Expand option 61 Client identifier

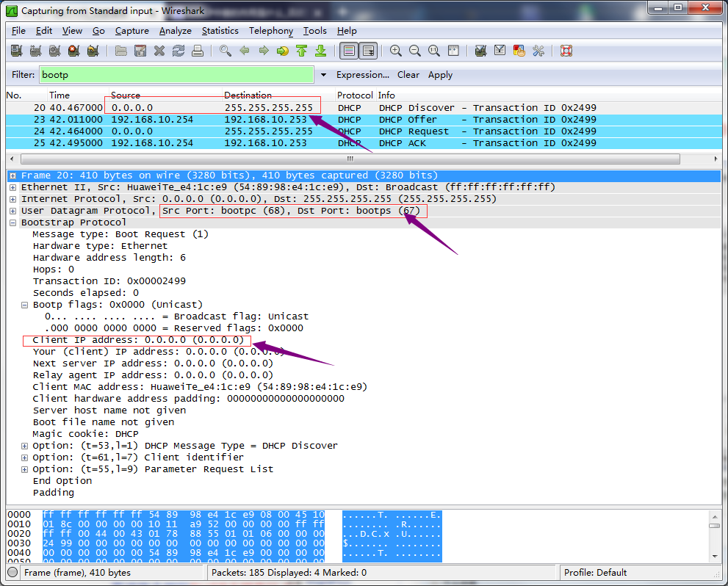[24, 457]
